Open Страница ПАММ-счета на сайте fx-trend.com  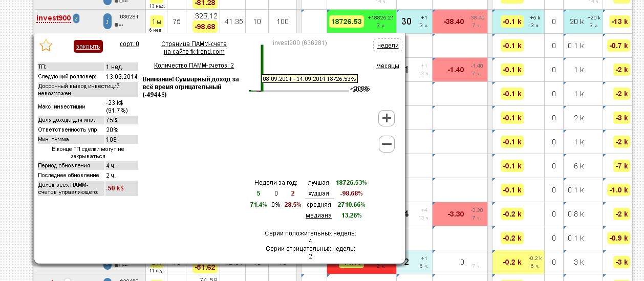(194, 48)
